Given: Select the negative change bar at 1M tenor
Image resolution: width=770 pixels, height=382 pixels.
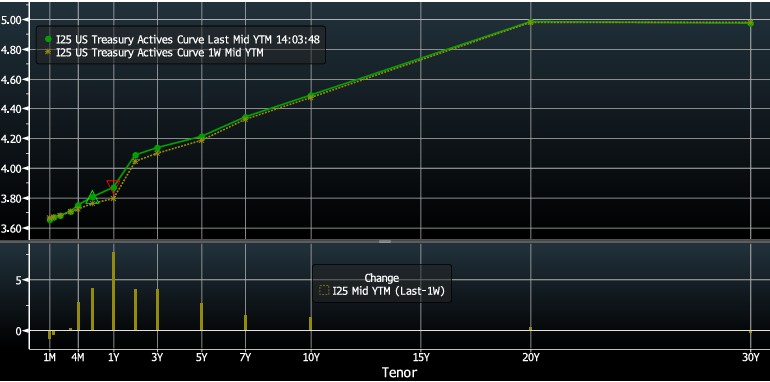Looking at the screenshot, I should pyautogui.click(x=49, y=335).
